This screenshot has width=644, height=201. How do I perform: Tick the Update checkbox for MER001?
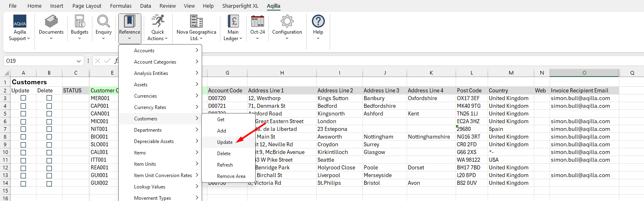click(23, 98)
